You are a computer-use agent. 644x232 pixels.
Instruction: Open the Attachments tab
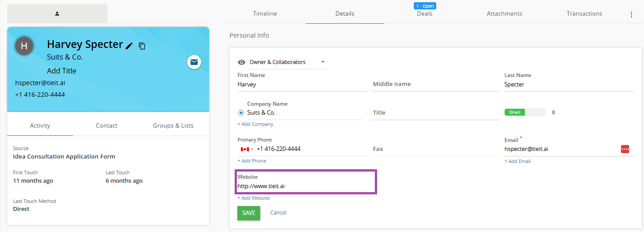pyautogui.click(x=504, y=13)
